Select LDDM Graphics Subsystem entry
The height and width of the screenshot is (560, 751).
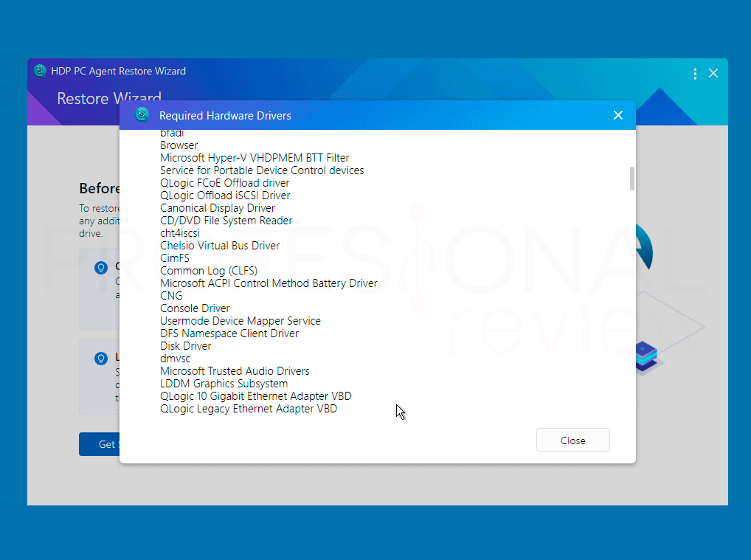point(224,384)
